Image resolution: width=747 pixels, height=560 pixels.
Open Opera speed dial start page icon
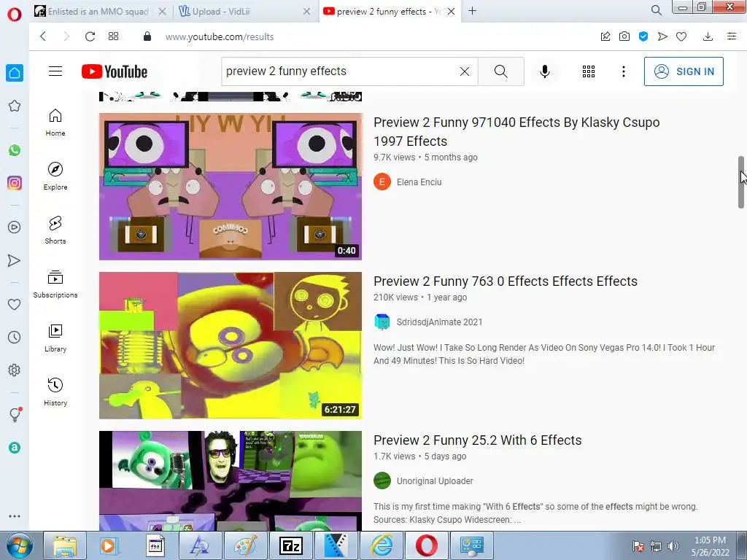click(x=113, y=36)
